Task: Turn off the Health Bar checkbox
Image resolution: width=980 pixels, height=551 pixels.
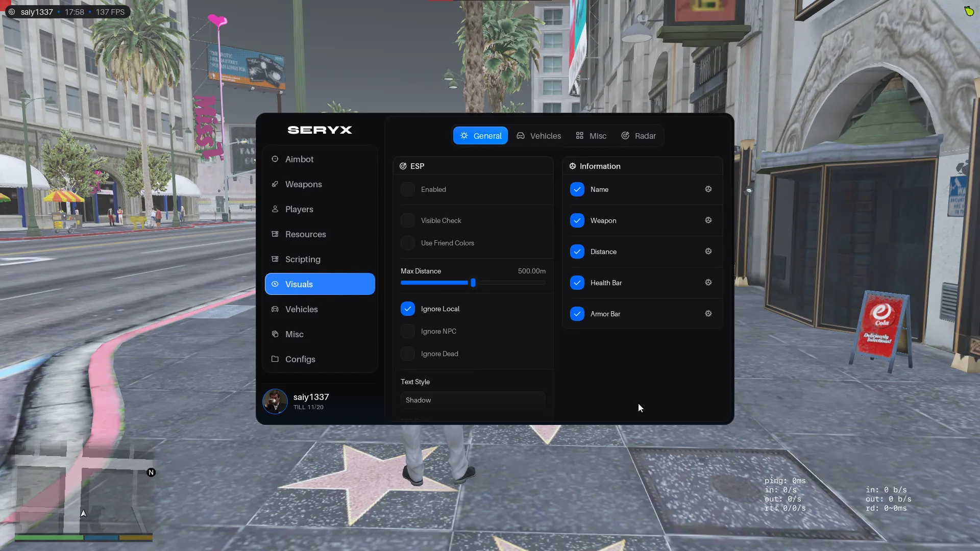Action: (577, 283)
